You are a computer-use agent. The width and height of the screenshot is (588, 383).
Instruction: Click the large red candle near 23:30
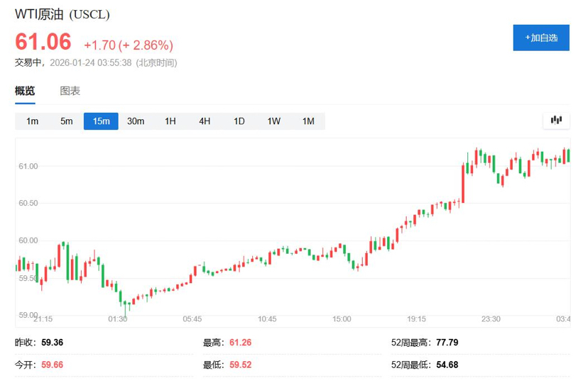(x=464, y=184)
